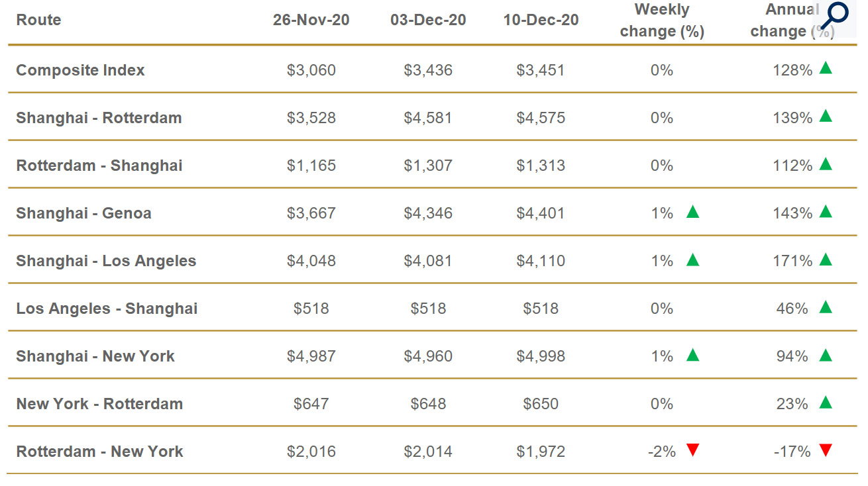868x486 pixels.
Task: Click the Rotterdam - Shanghai route label
Action: (99, 166)
